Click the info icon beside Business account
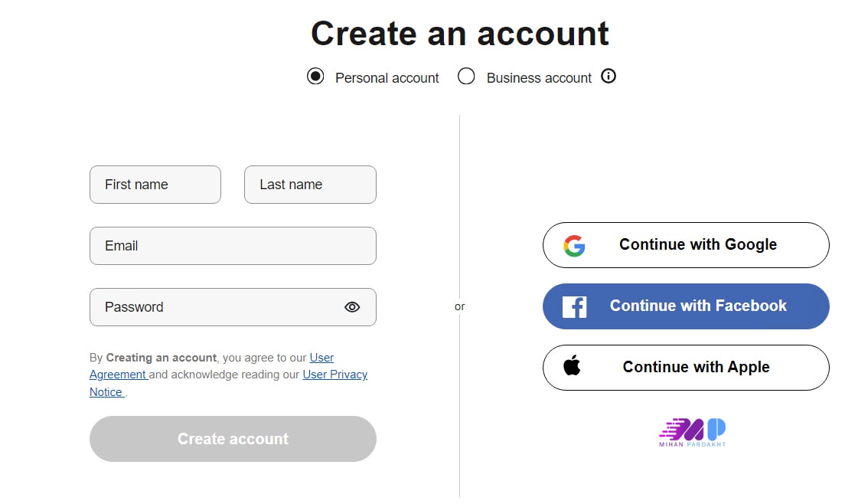 (x=609, y=76)
